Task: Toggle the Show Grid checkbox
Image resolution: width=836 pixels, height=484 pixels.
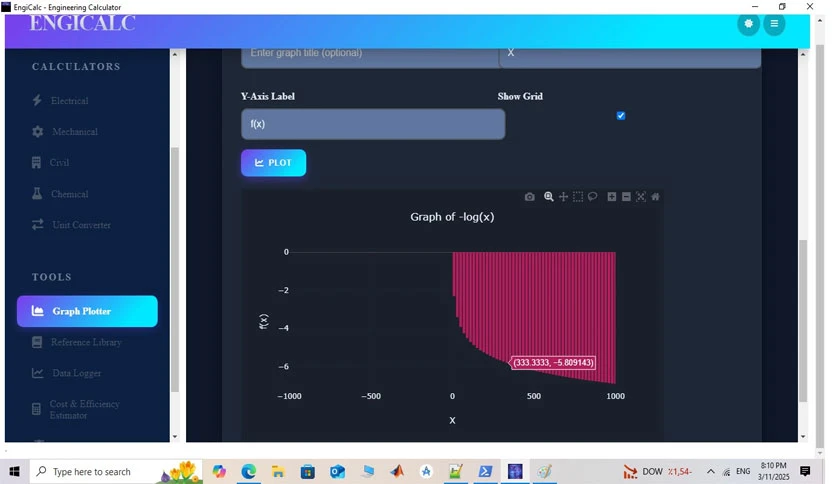Action: coord(621,116)
